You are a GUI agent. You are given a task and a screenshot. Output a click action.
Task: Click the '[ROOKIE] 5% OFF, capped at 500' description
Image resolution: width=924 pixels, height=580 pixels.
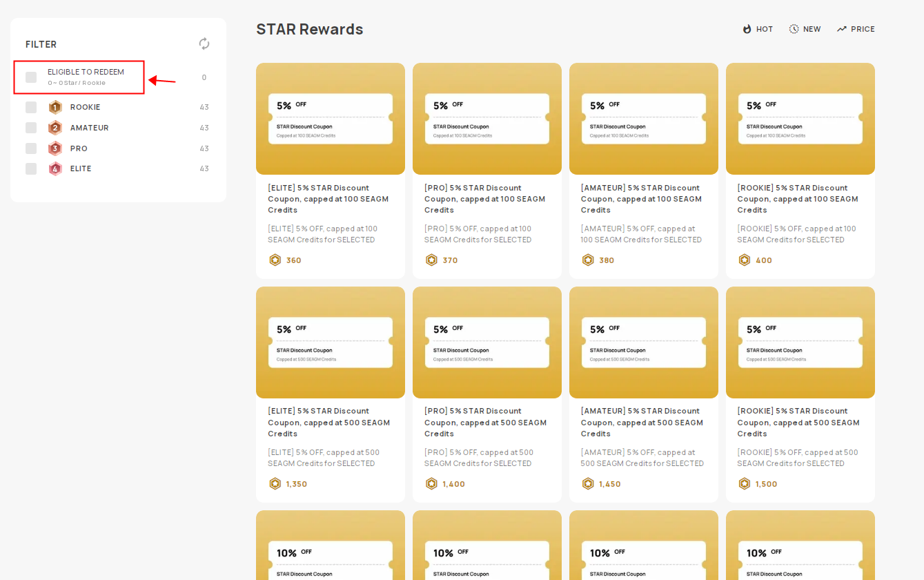pyautogui.click(x=798, y=458)
